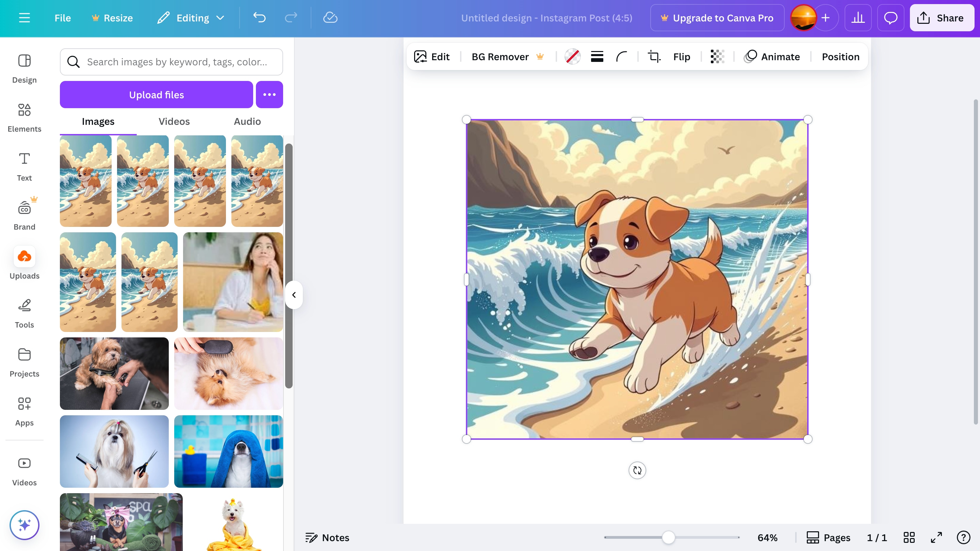Click the Upload files button
The width and height of the screenshot is (980, 551).
[x=157, y=95]
